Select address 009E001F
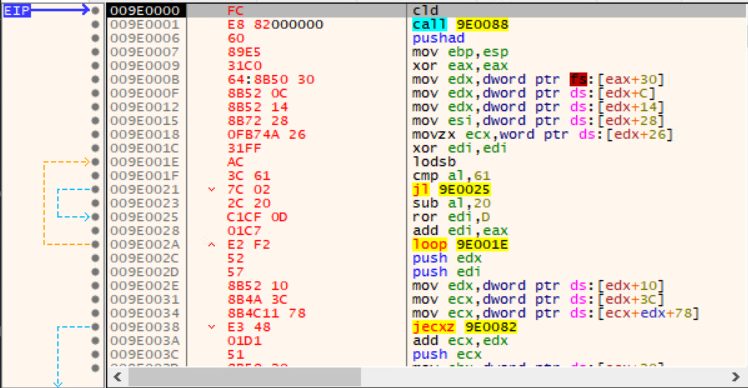748x388 pixels. (145, 176)
